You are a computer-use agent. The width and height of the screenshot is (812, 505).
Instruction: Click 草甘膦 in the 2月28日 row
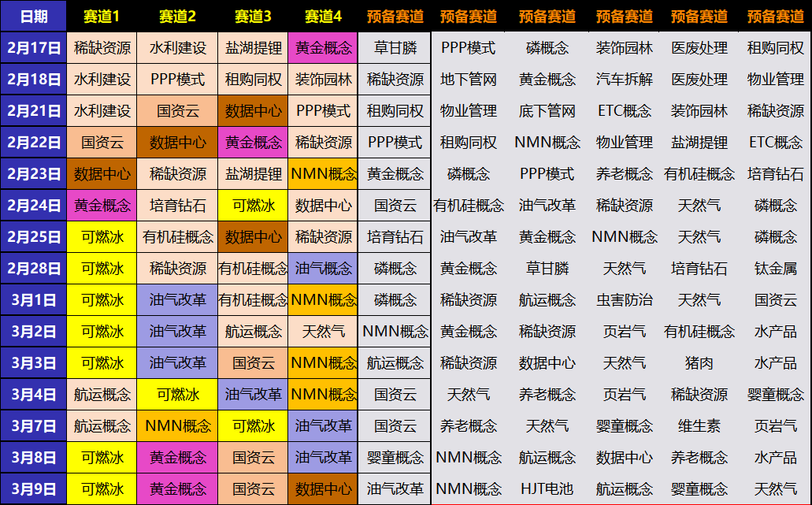click(x=547, y=269)
